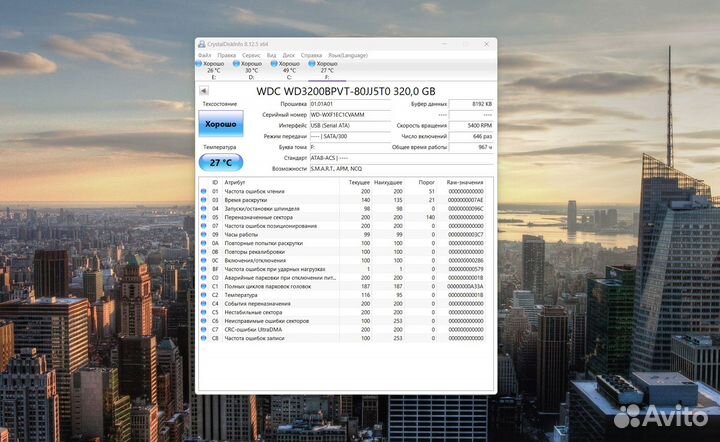Click status icon of attribute C6 row

click(x=203, y=321)
